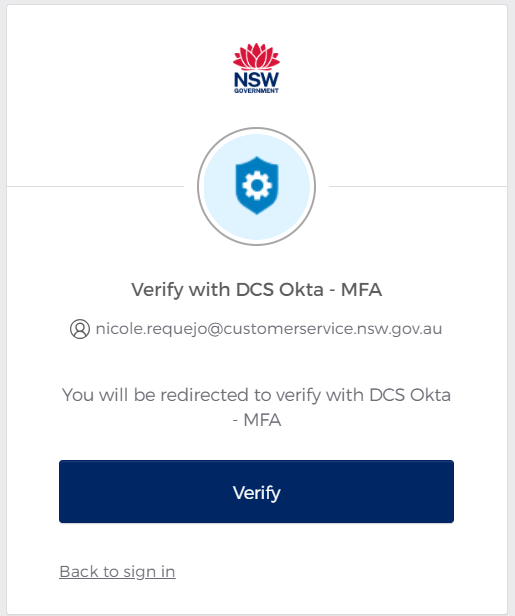Click the divider line left of the shield
The height and width of the screenshot is (616, 515).
[95, 186]
